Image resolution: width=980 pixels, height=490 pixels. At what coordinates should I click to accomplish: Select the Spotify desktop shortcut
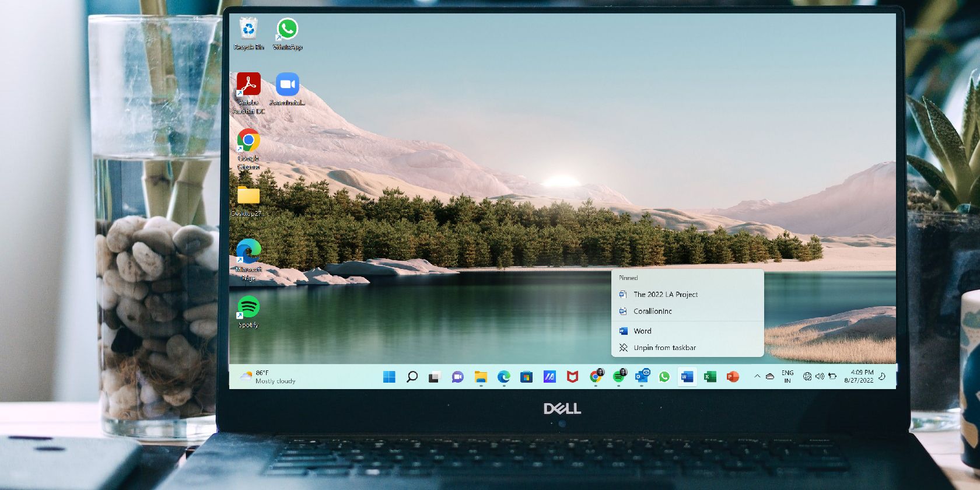(x=249, y=312)
